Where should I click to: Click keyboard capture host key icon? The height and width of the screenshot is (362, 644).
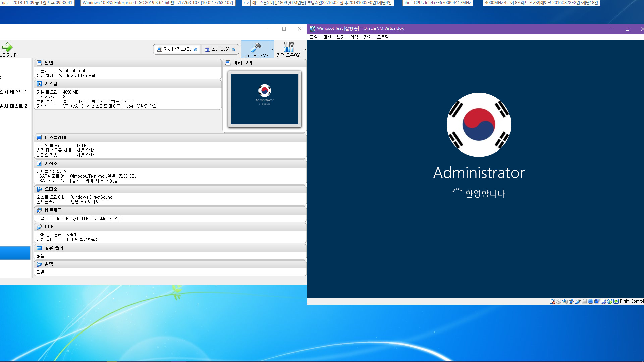pyautogui.click(x=616, y=301)
